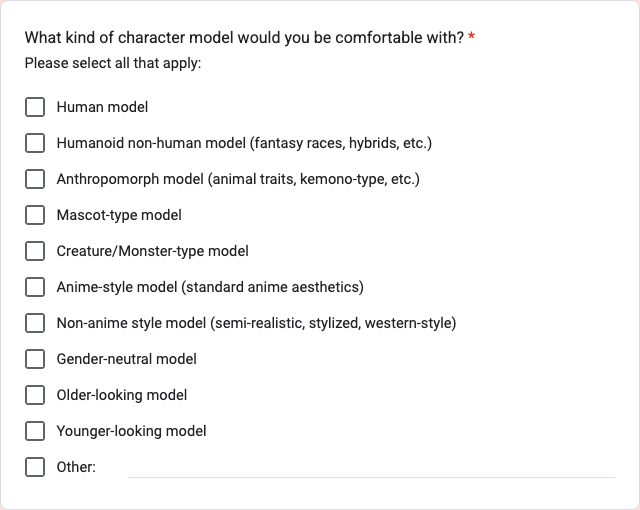This screenshot has height=510, width=640.
Task: Tick the Older-looking model checkbox
Action: coord(35,395)
